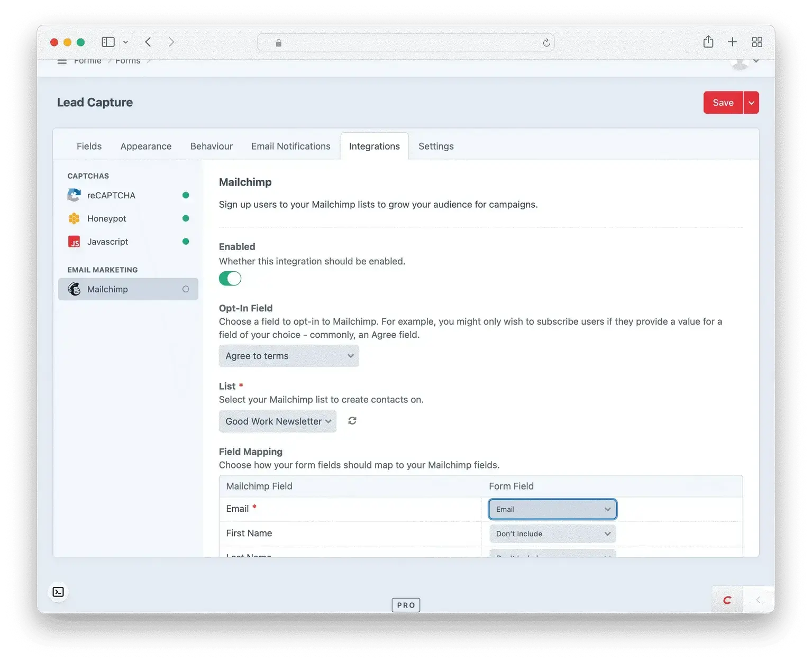Select the Javascript captcha integration
The height and width of the screenshot is (662, 812).
coord(107,242)
